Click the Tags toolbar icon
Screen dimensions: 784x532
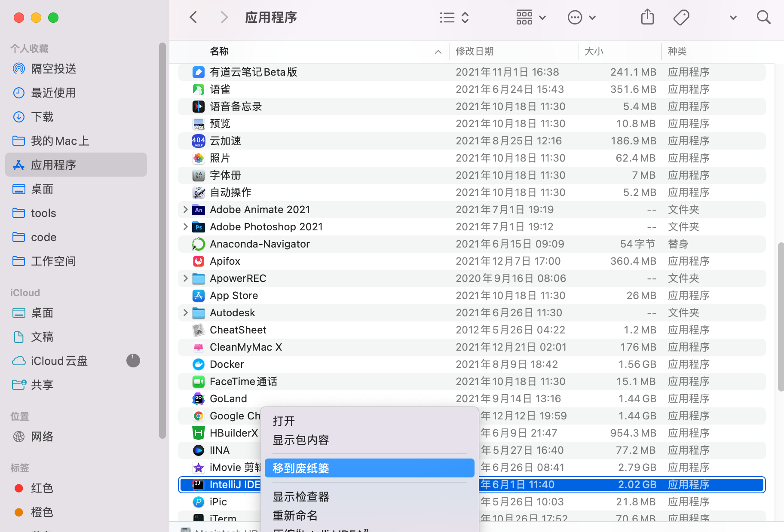click(681, 18)
